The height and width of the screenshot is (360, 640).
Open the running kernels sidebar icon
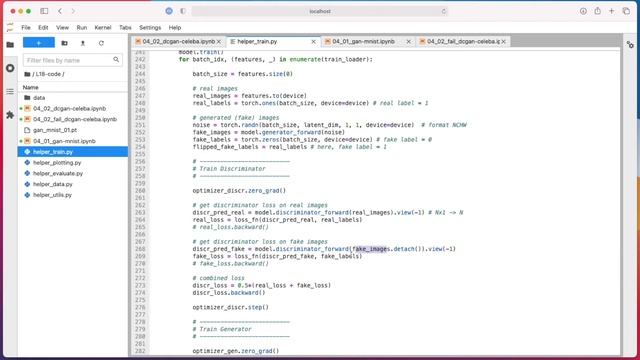pos(10,68)
